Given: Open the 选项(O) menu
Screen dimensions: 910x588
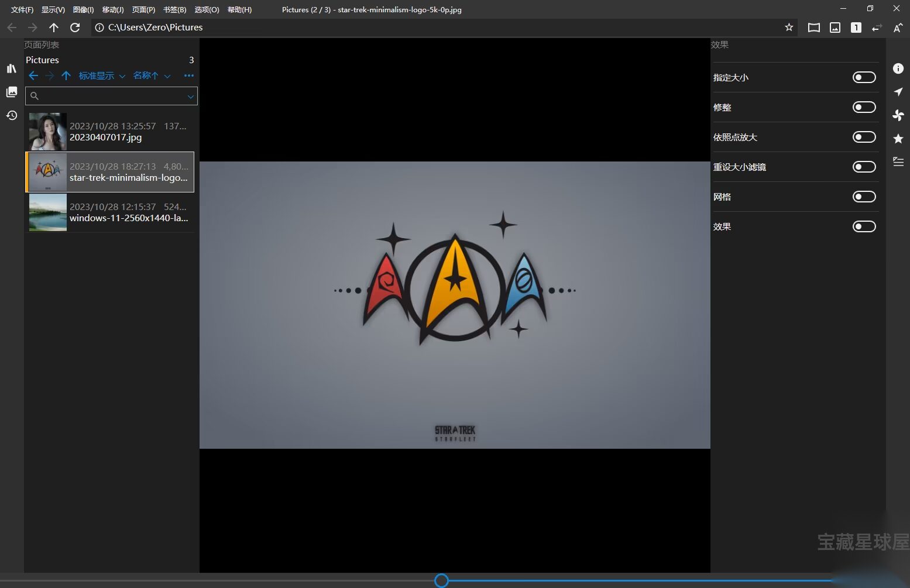Looking at the screenshot, I should click(x=207, y=9).
